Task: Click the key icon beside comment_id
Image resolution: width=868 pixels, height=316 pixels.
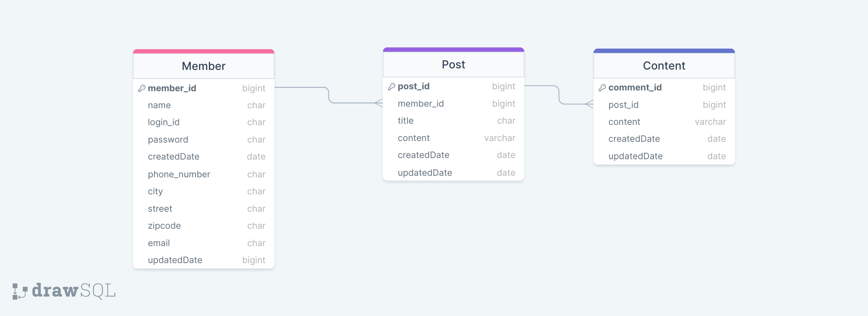Action: coord(602,88)
